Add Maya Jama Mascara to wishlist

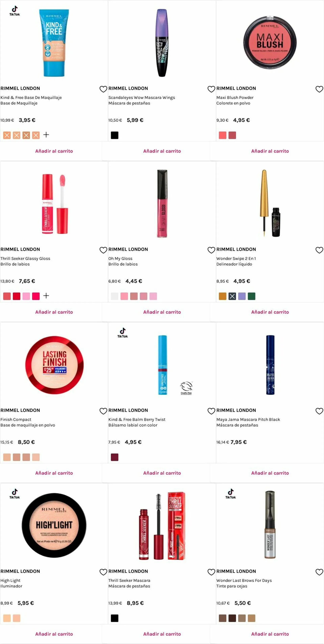click(x=319, y=411)
